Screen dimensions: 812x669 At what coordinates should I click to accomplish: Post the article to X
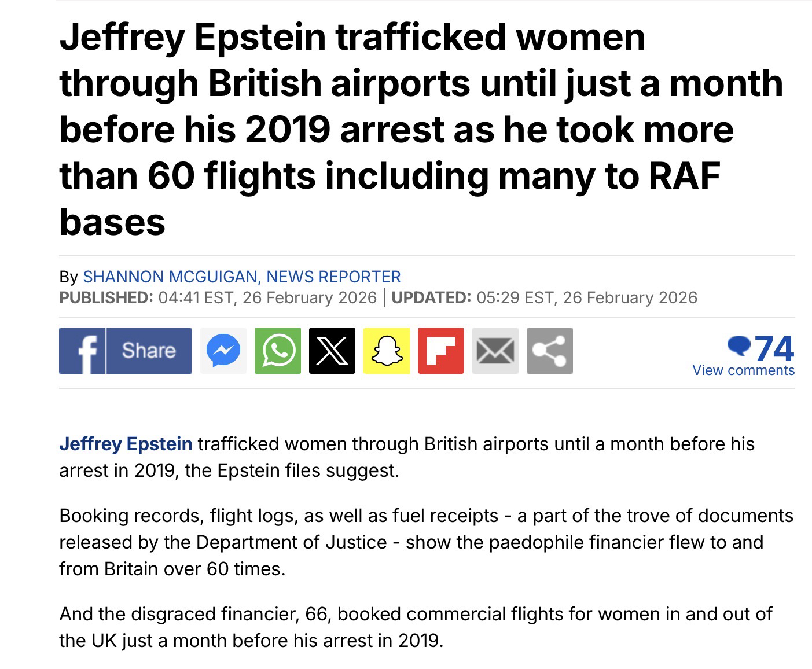(x=332, y=351)
